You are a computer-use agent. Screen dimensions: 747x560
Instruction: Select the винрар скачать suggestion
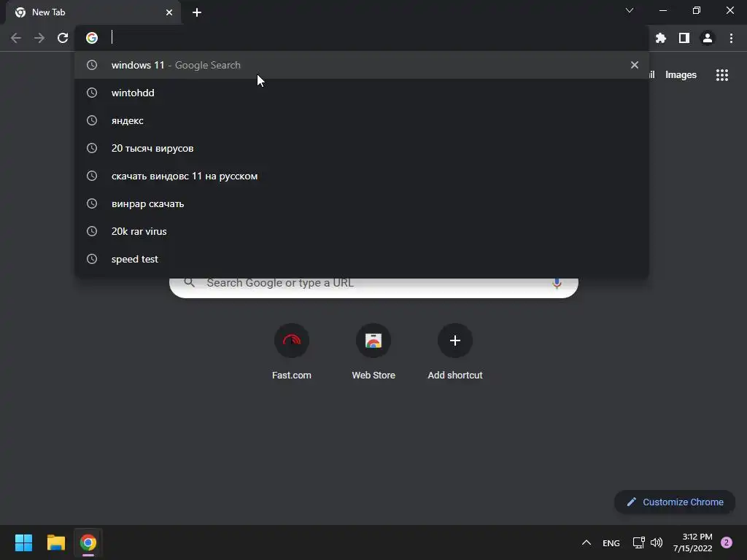pos(362,203)
